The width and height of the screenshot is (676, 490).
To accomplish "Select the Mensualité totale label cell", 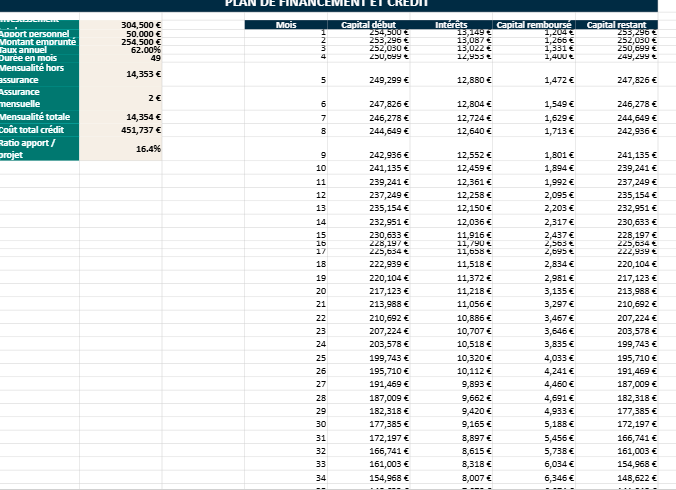I will [x=39, y=117].
